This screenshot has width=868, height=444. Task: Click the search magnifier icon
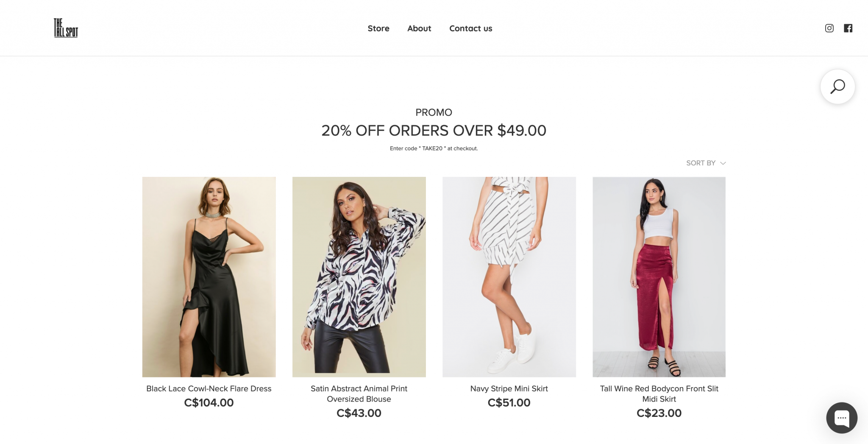point(837,86)
